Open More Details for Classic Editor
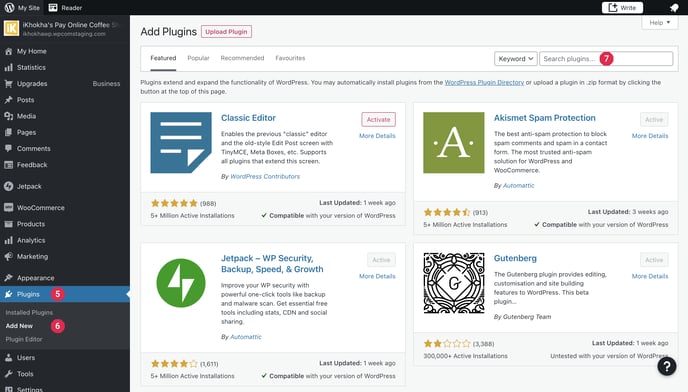The image size is (688, 392). [377, 136]
